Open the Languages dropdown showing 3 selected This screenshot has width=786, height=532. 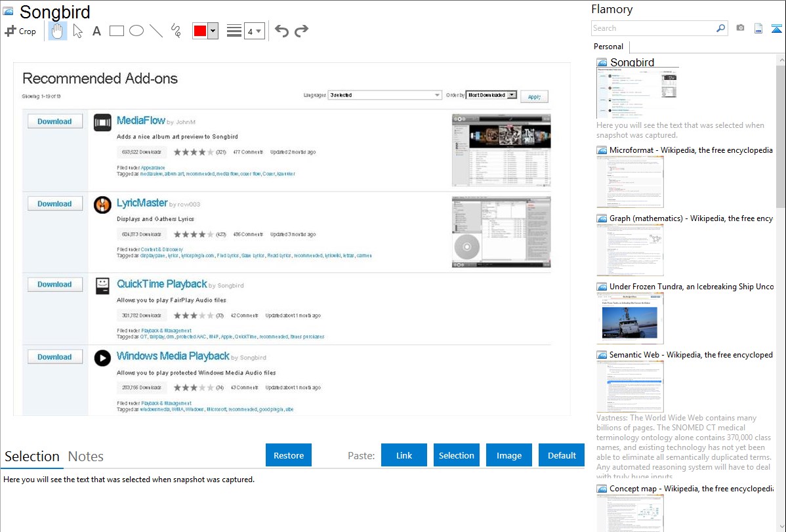384,94
